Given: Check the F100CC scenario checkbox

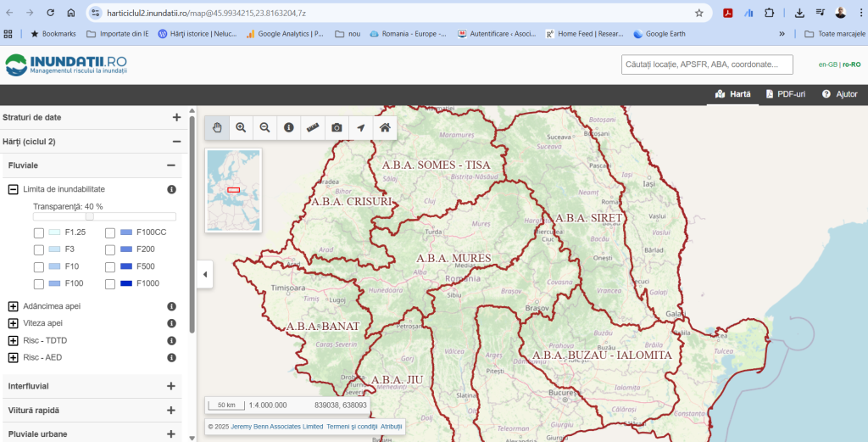Looking at the screenshot, I should pos(110,232).
